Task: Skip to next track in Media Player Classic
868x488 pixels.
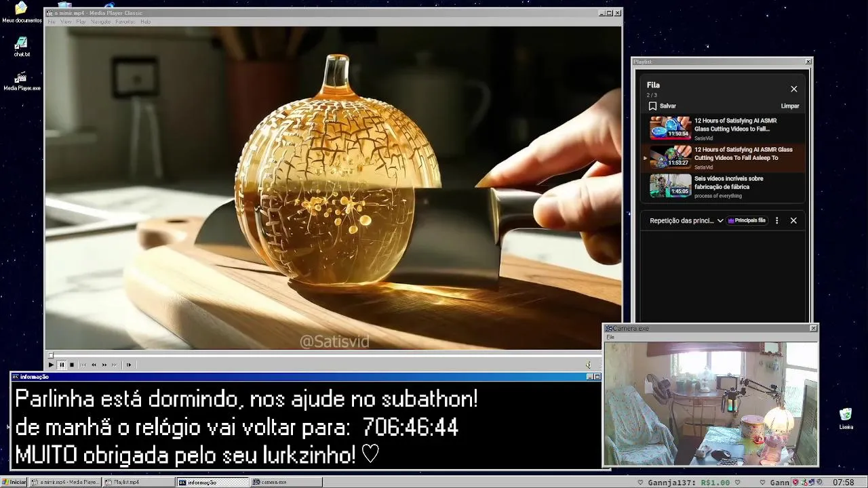Action: [114, 365]
